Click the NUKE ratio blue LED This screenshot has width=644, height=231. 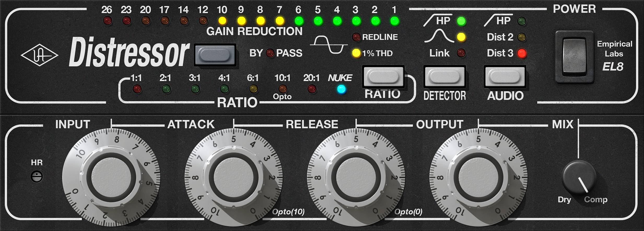point(341,89)
